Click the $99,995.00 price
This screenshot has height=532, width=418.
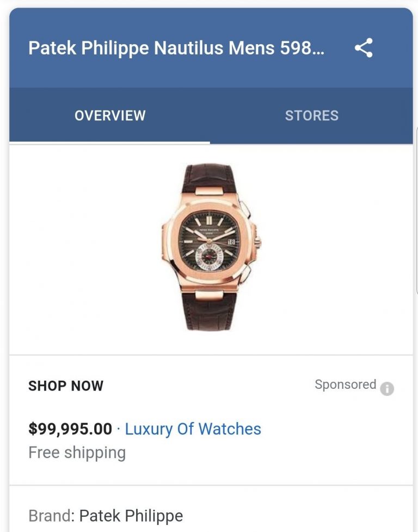point(70,429)
